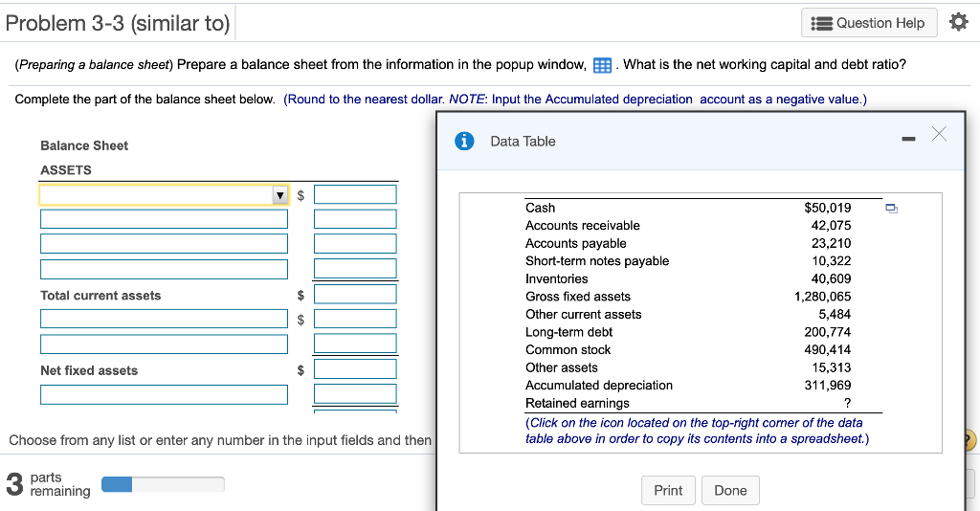Open the Question Help menu
Image resolution: width=980 pixels, height=511 pixels.
click(869, 23)
